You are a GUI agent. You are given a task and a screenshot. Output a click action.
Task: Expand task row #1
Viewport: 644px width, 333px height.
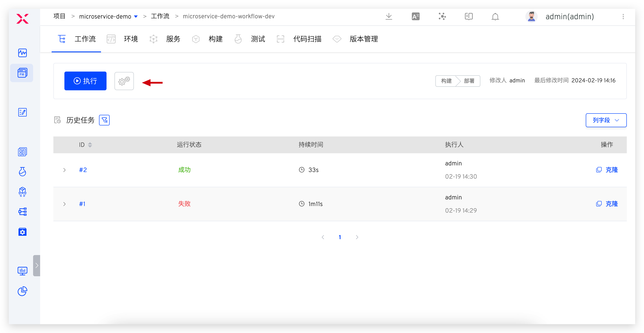coord(64,204)
